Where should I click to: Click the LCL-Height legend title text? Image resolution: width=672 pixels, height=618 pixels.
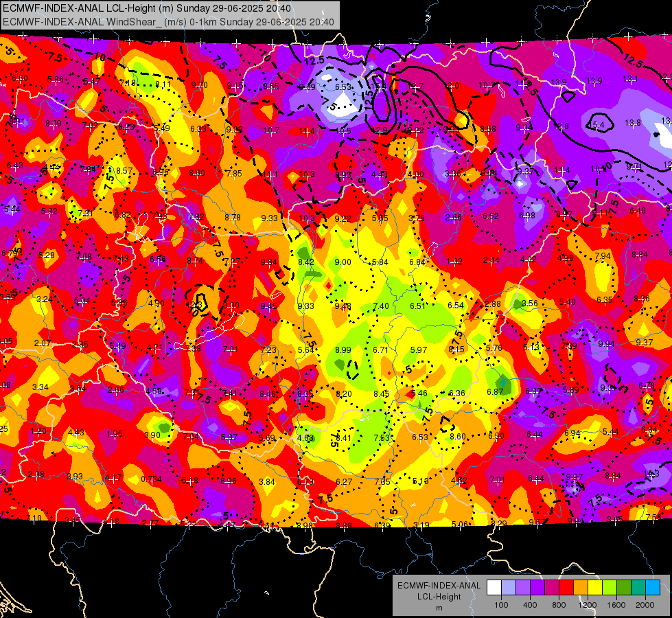point(439,597)
